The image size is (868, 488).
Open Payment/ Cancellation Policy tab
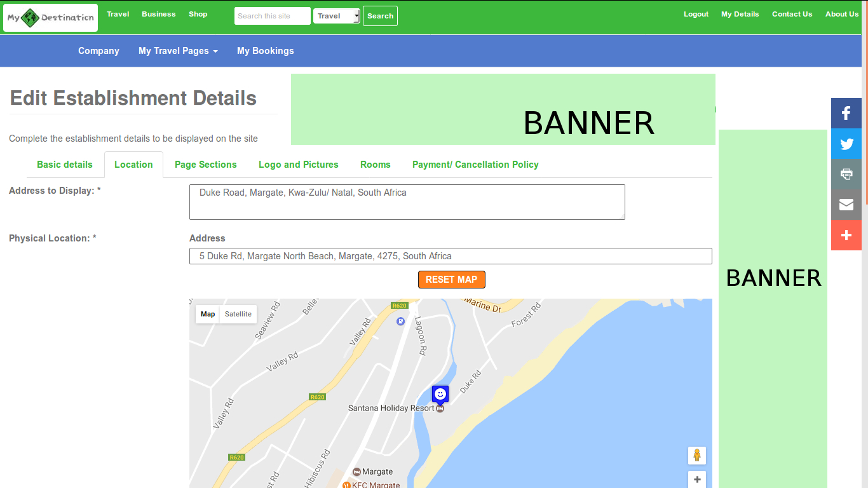pos(475,165)
